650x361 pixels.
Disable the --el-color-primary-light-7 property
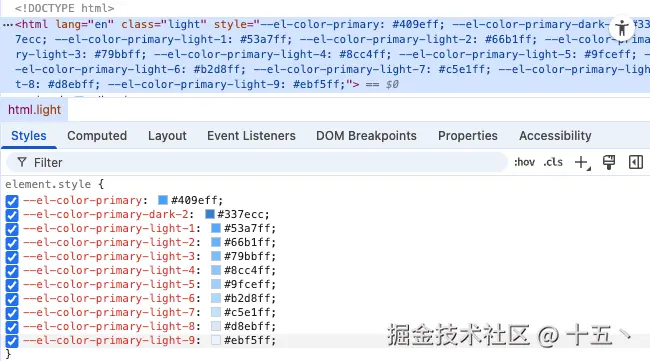tap(12, 313)
